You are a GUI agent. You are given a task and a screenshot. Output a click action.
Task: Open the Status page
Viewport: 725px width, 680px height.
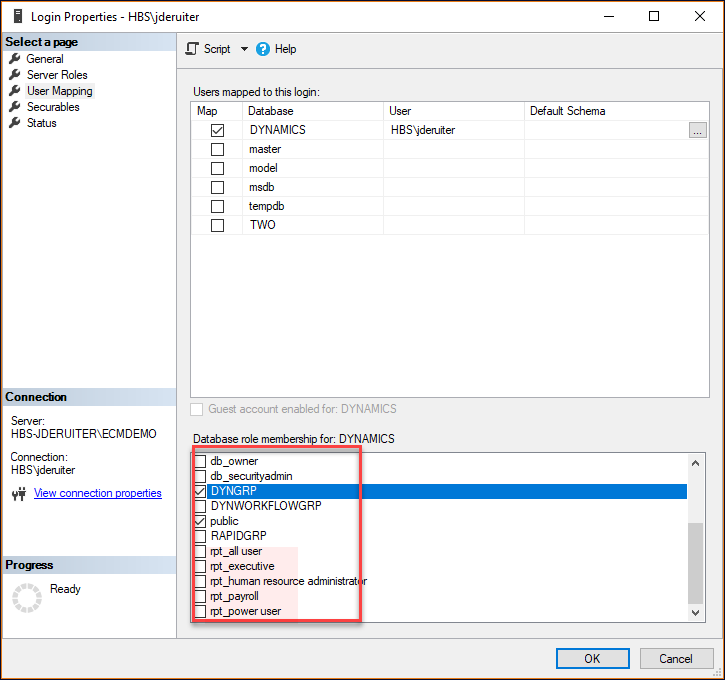(x=42, y=123)
